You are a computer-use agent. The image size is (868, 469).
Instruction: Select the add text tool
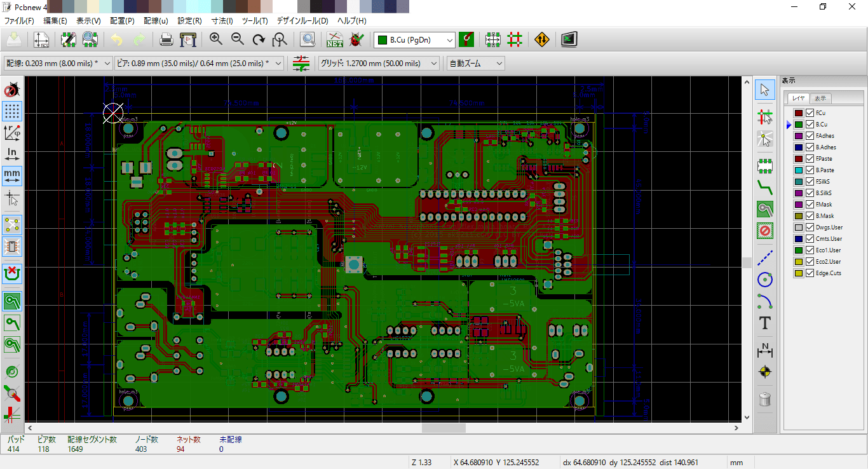point(765,322)
